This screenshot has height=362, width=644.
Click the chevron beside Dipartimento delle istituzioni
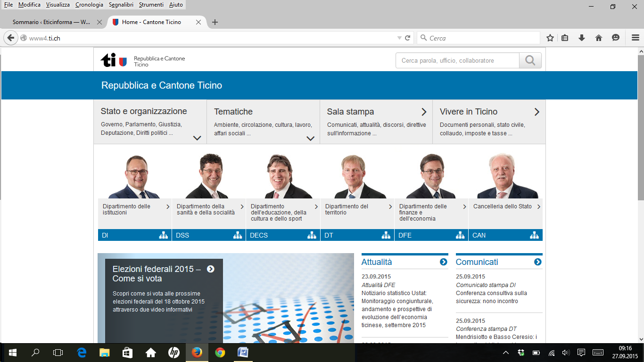[168, 207]
